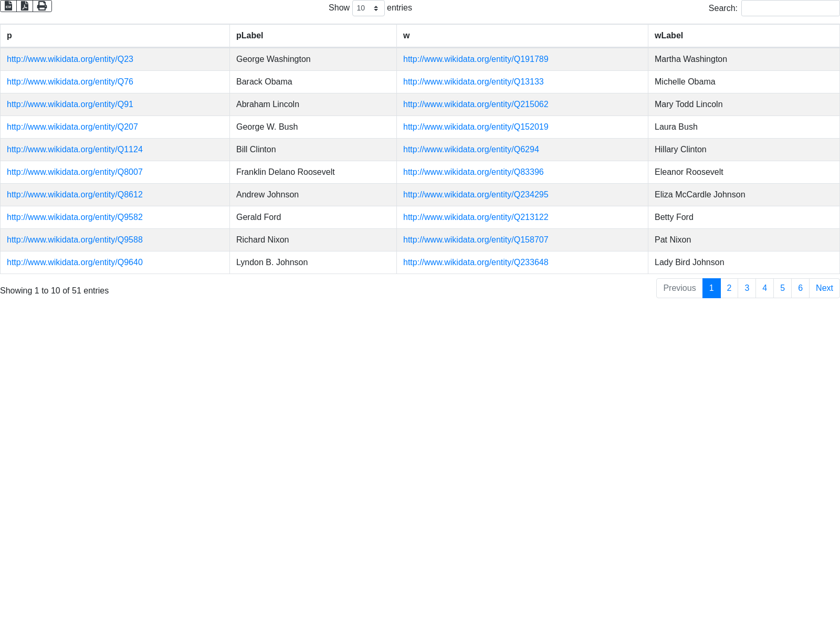
Task: Open Abraham Lincoln's Q91 entity link
Action: coord(70,104)
